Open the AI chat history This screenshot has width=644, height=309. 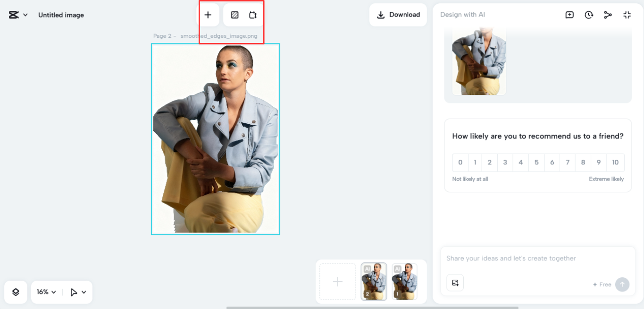click(x=589, y=15)
